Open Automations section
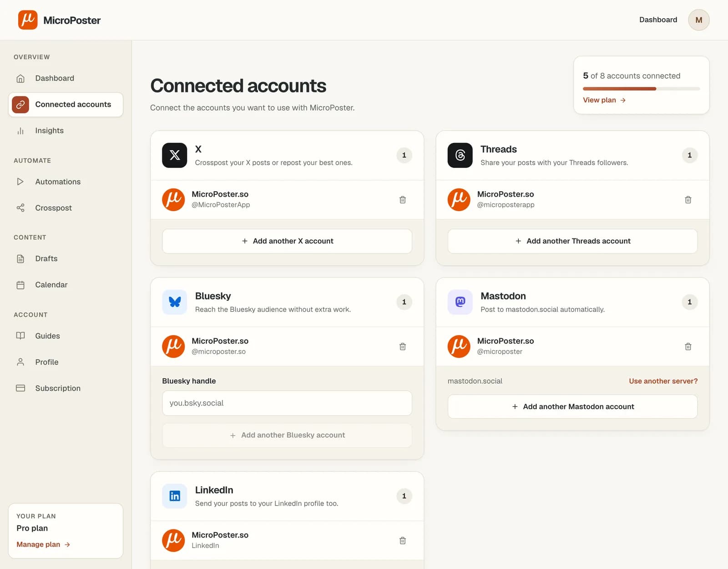 [66, 182]
